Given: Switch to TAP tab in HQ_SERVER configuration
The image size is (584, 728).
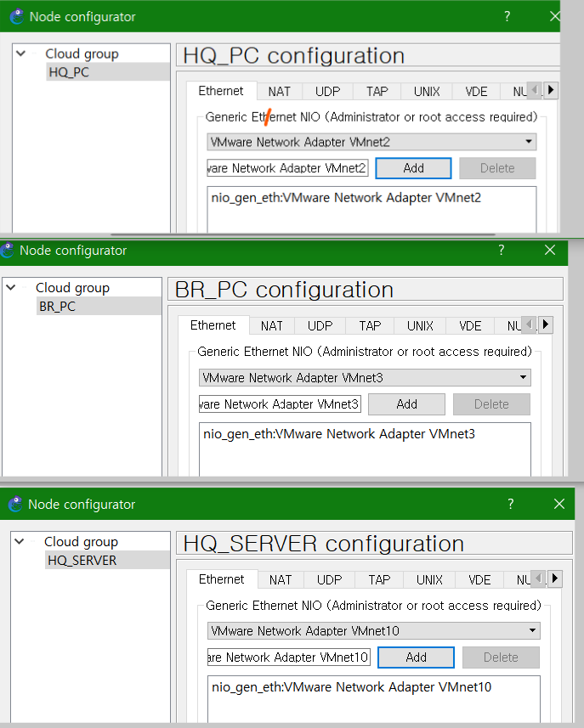Looking at the screenshot, I should pyautogui.click(x=379, y=580).
